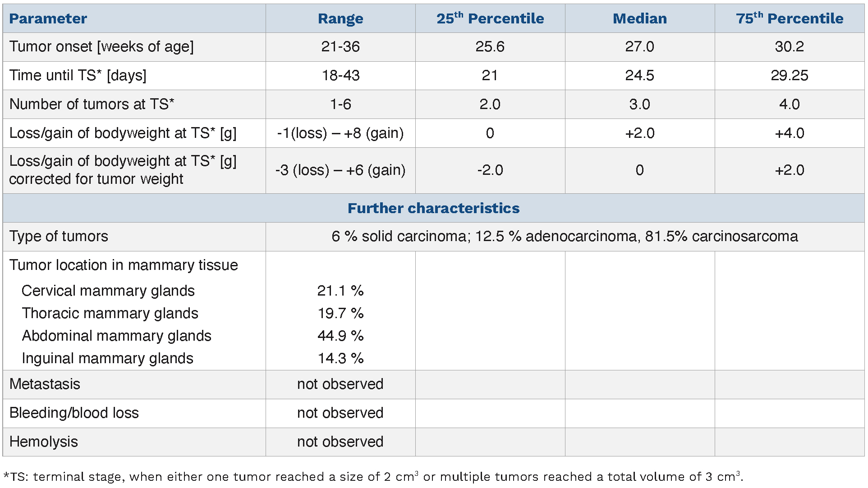Viewport: 868px width, 488px height.
Task: Click the Number of tumors at TS label
Action: pyautogui.click(x=92, y=104)
